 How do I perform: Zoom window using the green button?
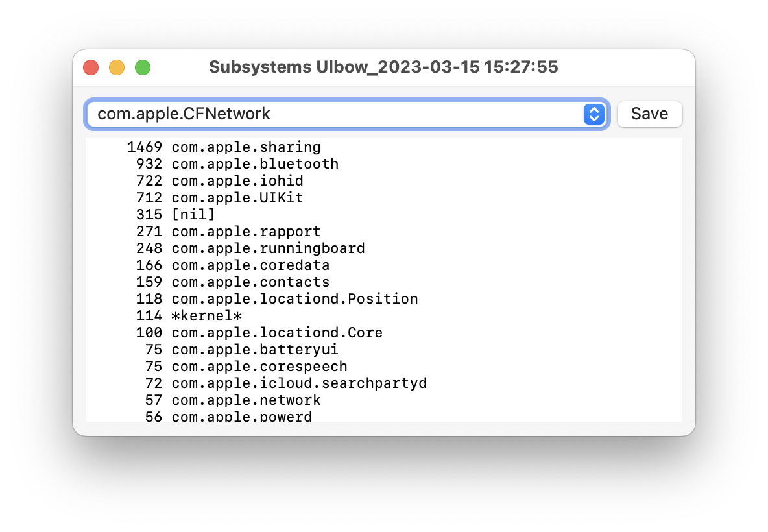143,67
